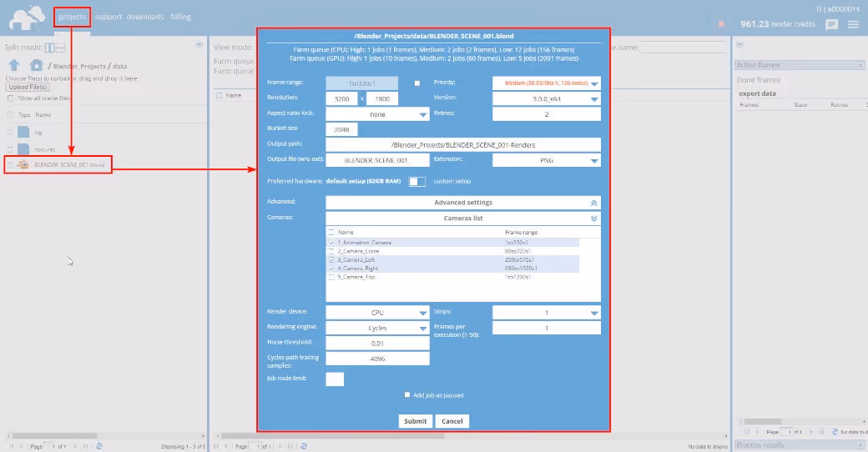Cancel the job dialog
Screen dimensions: 868x452
point(452,421)
